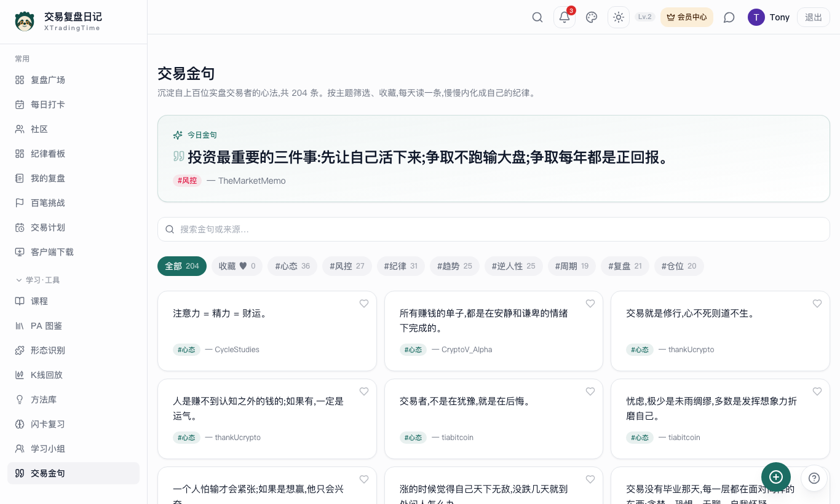Favorite the 人是赚不到认知之外的钱 quote
840x504 pixels.
(364, 392)
